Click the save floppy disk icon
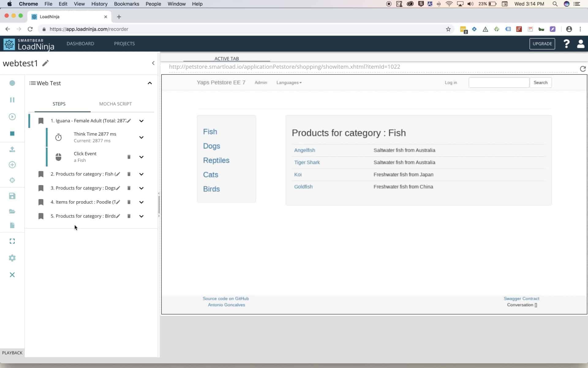 coord(12,196)
